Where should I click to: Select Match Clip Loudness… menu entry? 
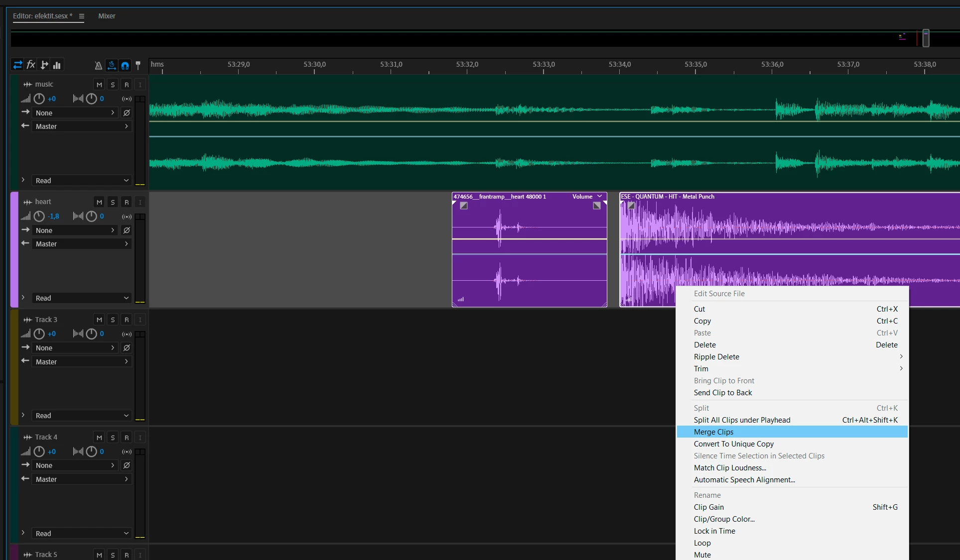click(x=730, y=468)
